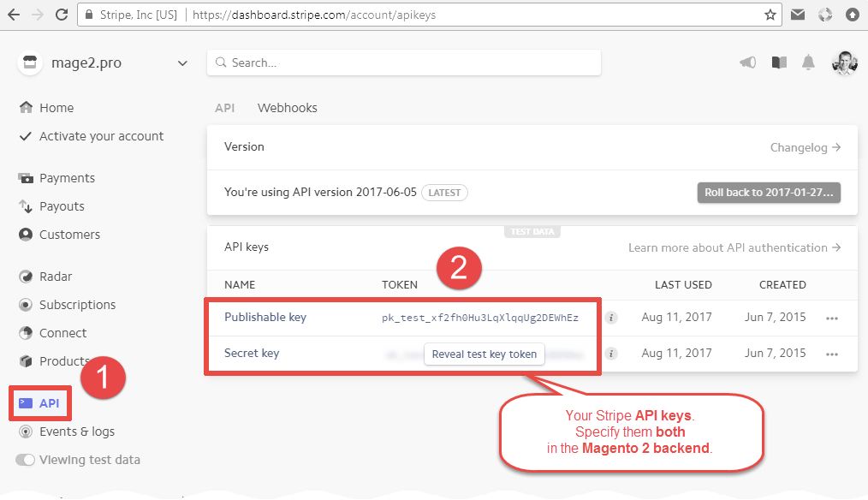This screenshot has width=868, height=500.
Task: Bookmark the page with the star icon
Action: tap(770, 15)
